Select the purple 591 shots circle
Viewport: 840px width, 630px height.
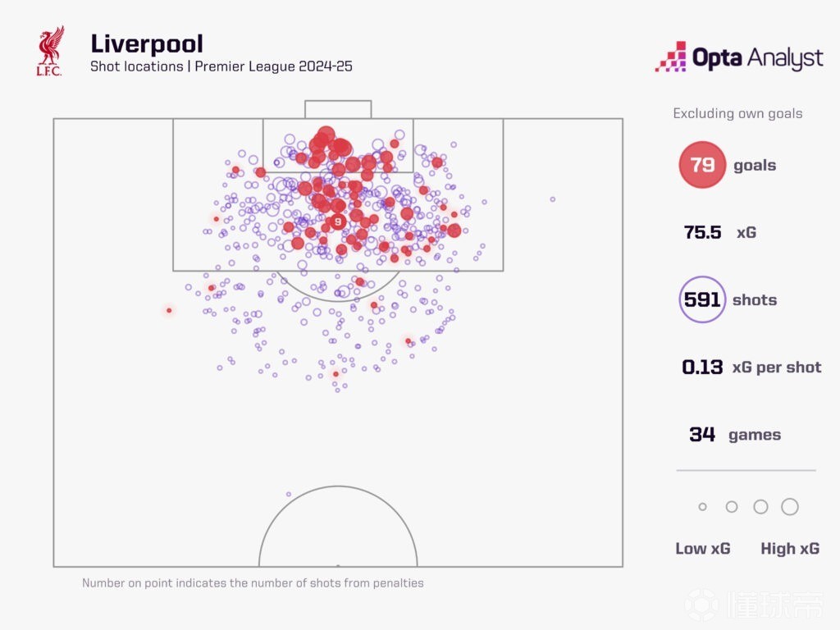coord(702,299)
